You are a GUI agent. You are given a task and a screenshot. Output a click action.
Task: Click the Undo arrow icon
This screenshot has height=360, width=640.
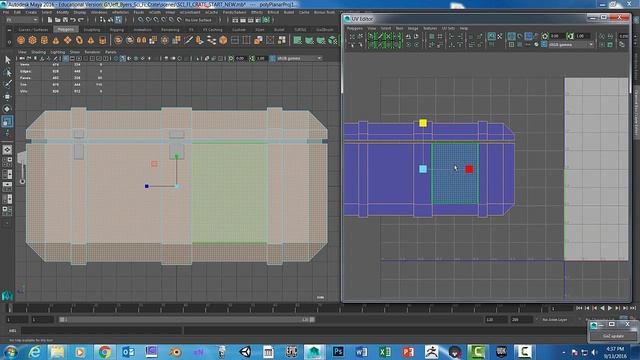[73, 20]
